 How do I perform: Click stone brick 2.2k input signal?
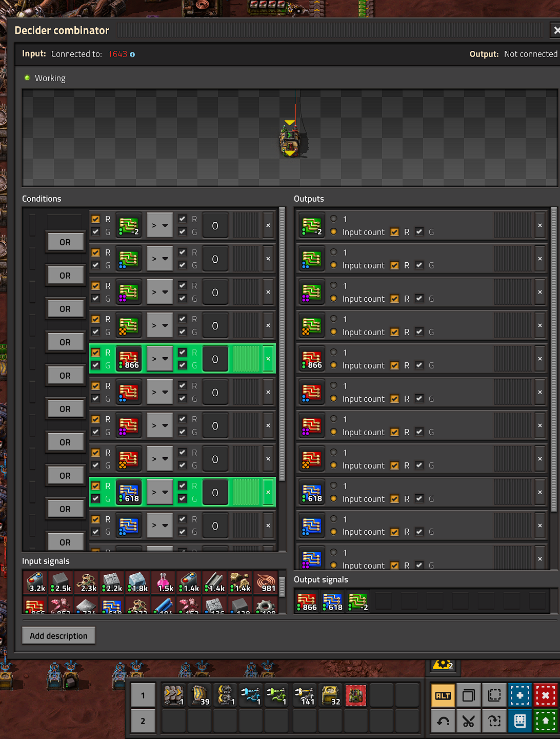(x=112, y=583)
